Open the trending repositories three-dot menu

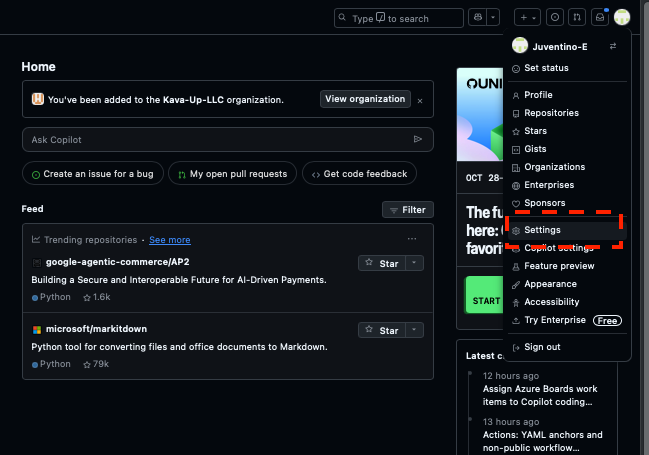pos(412,240)
